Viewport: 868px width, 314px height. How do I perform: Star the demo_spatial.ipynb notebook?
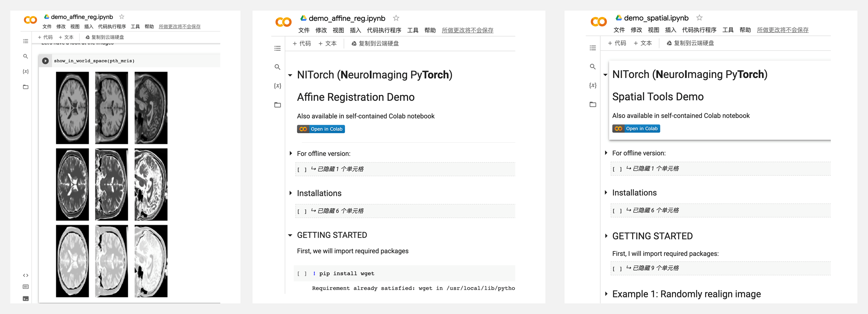(x=699, y=18)
